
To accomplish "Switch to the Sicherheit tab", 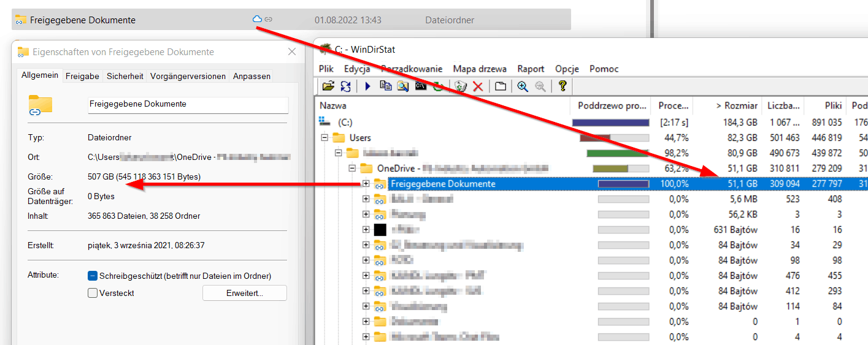I will [125, 76].
